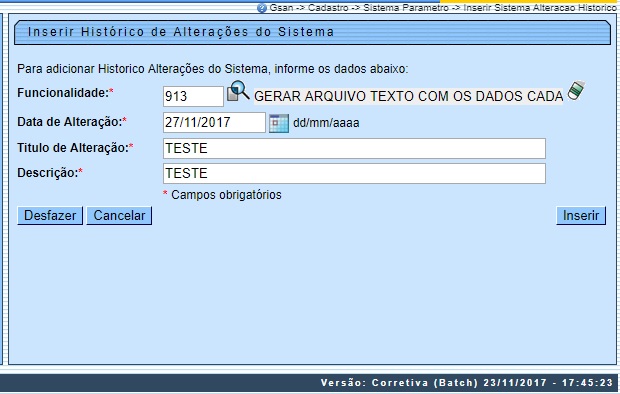Click the 'Para adicionar Historico' instruction text
620x394 pixels.
212,69
